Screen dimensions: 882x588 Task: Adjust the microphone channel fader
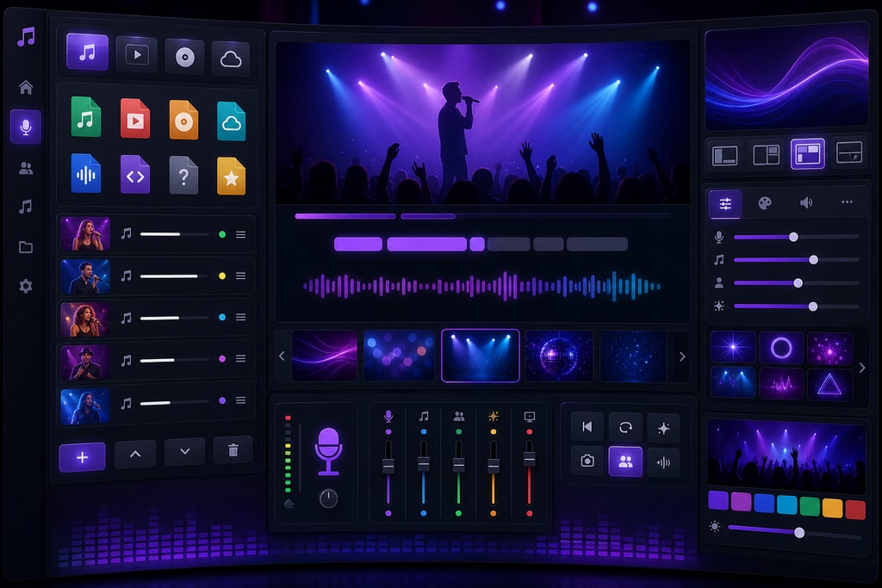388,466
